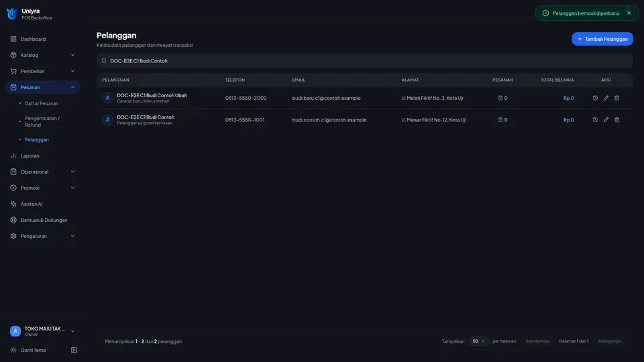View history for 0813-5550-1001 customer

[595, 120]
